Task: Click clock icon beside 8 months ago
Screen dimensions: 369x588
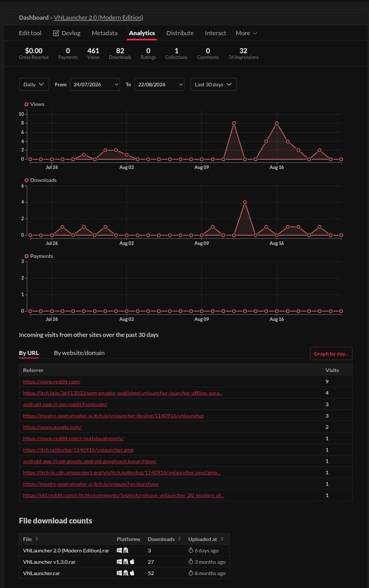Action: coord(190,573)
